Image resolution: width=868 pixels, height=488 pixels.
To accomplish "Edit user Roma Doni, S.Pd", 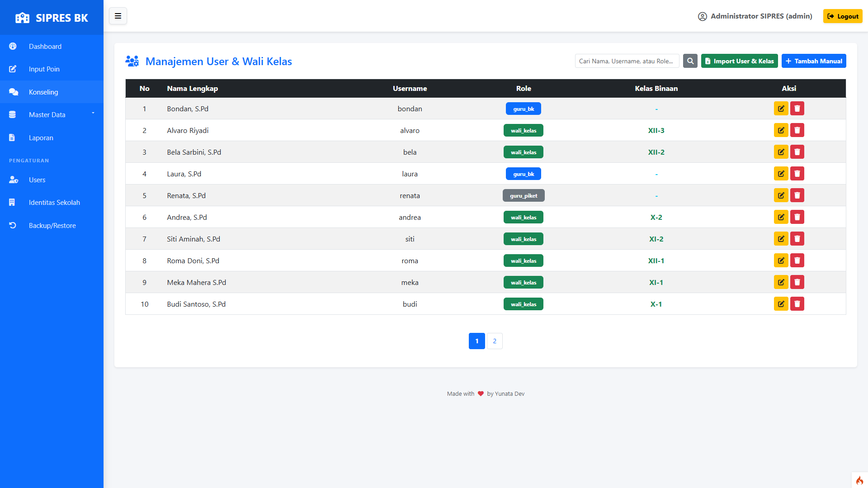I will [781, 261].
